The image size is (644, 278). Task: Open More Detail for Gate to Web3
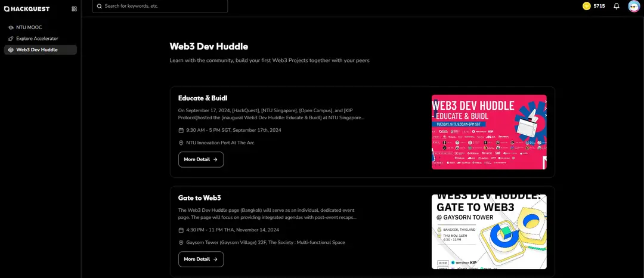coord(201,259)
